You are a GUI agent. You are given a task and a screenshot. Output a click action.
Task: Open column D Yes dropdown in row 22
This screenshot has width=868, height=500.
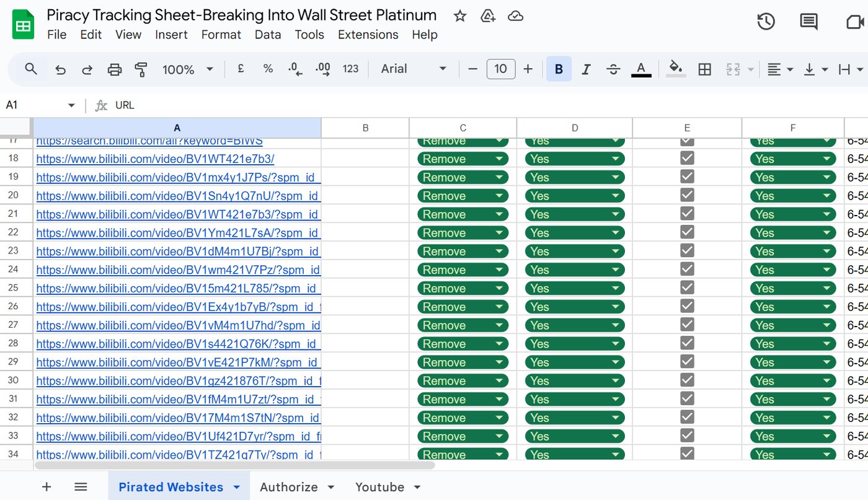(x=575, y=233)
